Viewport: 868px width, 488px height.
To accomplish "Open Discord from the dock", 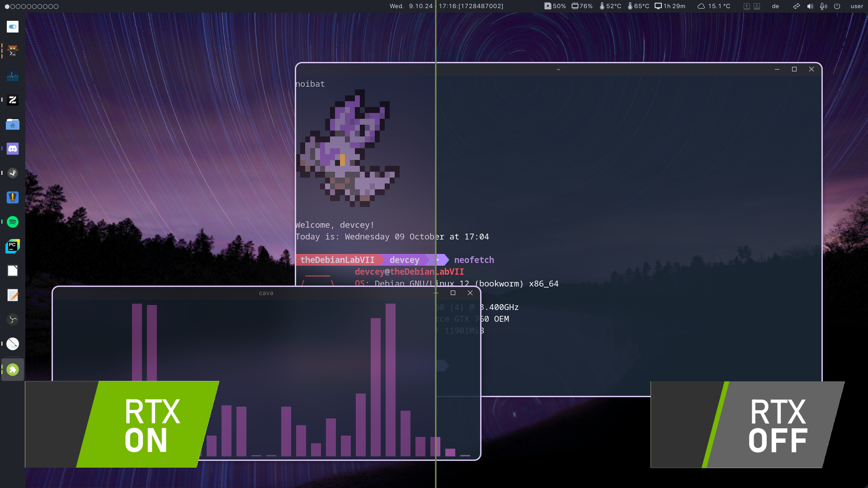I will tap(13, 149).
